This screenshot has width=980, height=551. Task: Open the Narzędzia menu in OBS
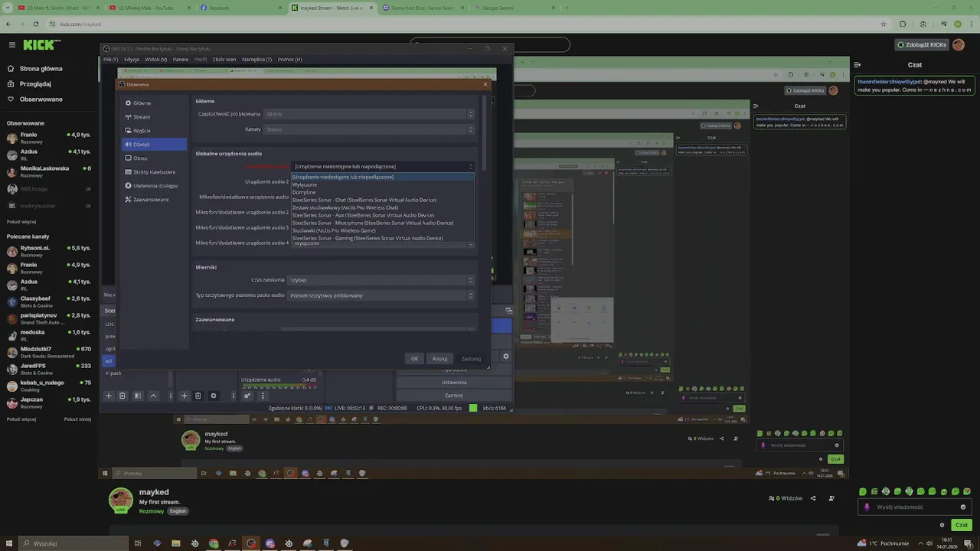[256, 59]
